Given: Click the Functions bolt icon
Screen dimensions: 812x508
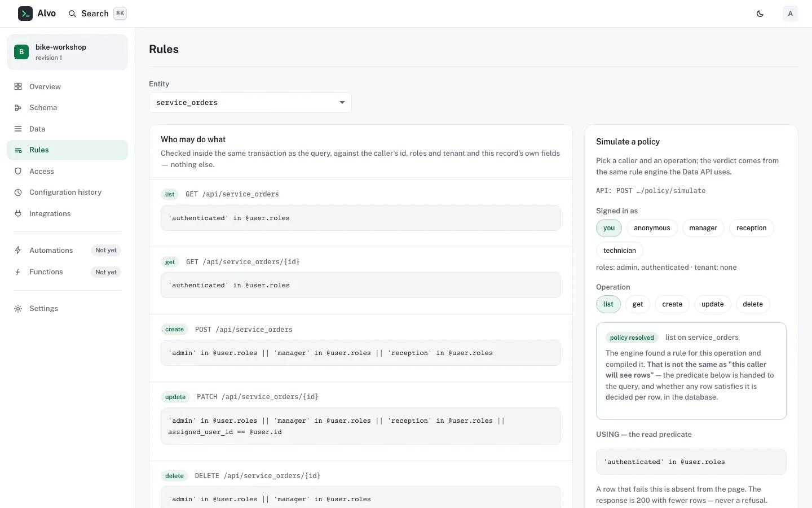Looking at the screenshot, I should [18, 272].
